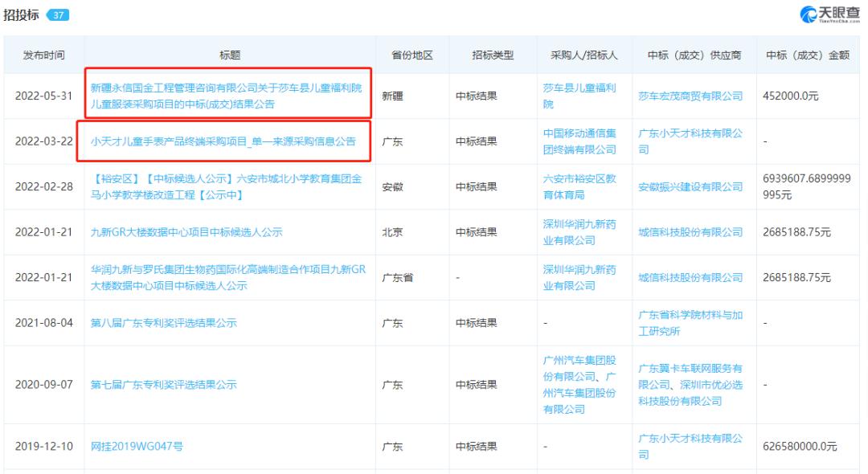868x474 pixels.
Task: Select the 招投标 tab
Action: 23,12
